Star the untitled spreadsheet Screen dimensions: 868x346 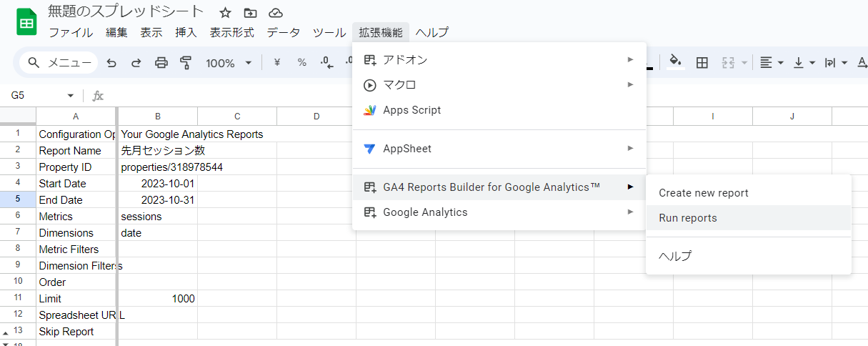click(225, 13)
